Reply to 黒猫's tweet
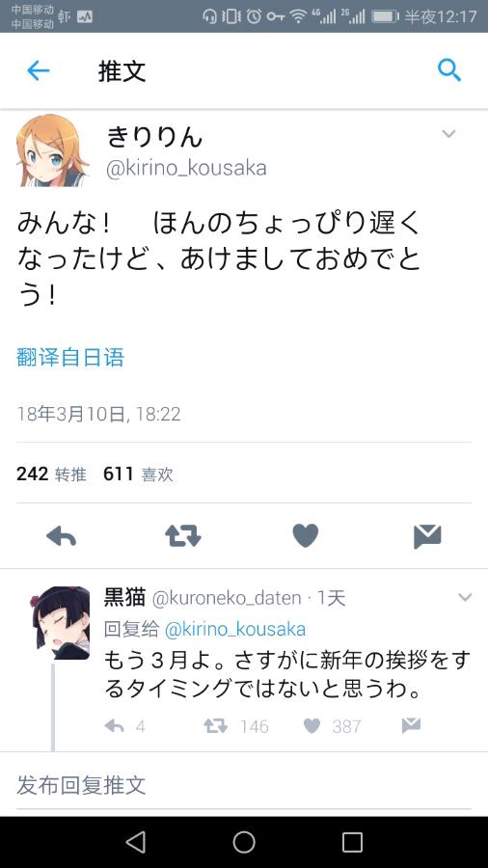Image resolution: width=488 pixels, height=868 pixels. point(115,725)
